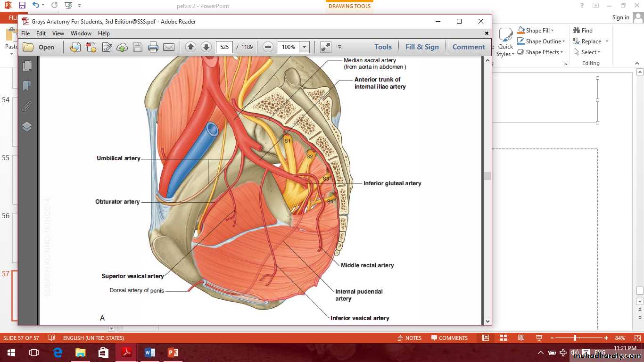Click the email envelope icon in toolbar

coord(168,47)
